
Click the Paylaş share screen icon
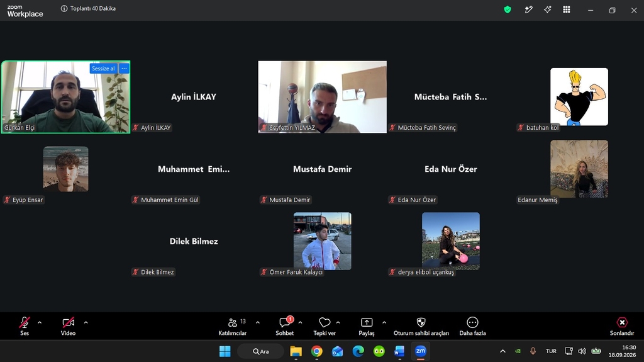click(367, 322)
